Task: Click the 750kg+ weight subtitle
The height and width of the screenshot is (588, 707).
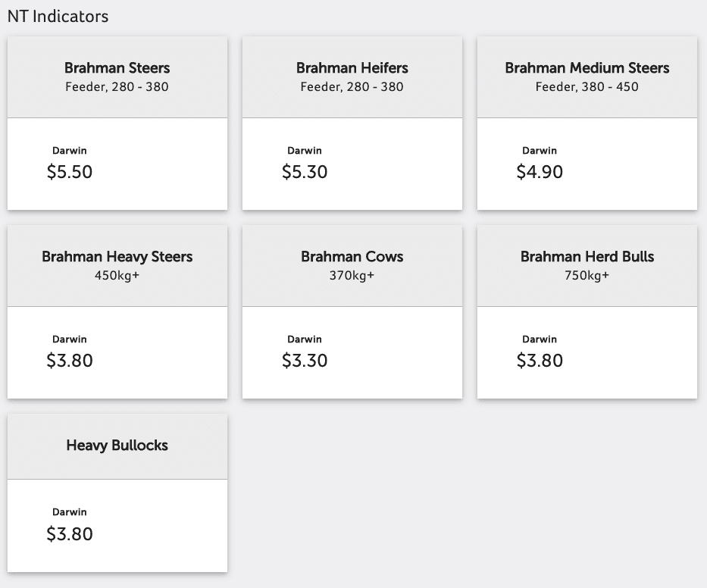Action: tap(587, 275)
